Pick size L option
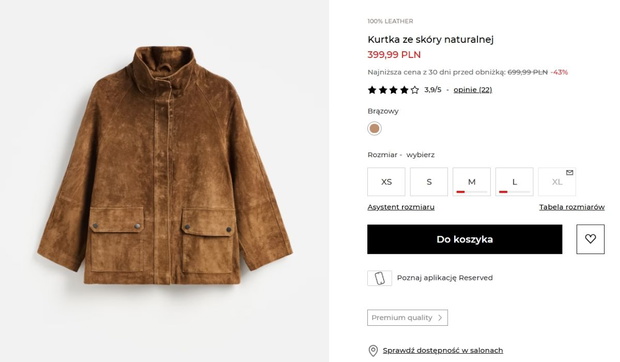620x362 pixels. click(514, 182)
